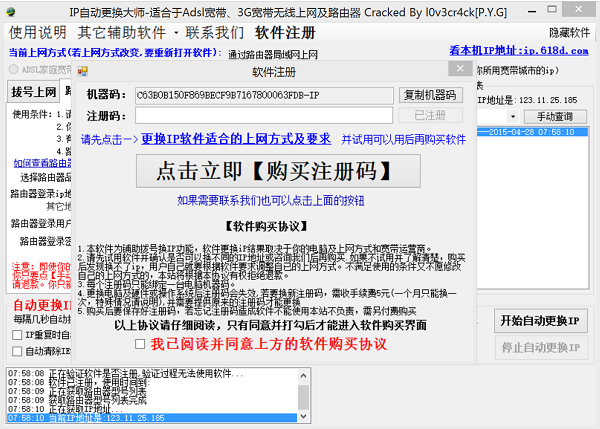Click 开始自动更换IP button

pyautogui.click(x=540, y=321)
